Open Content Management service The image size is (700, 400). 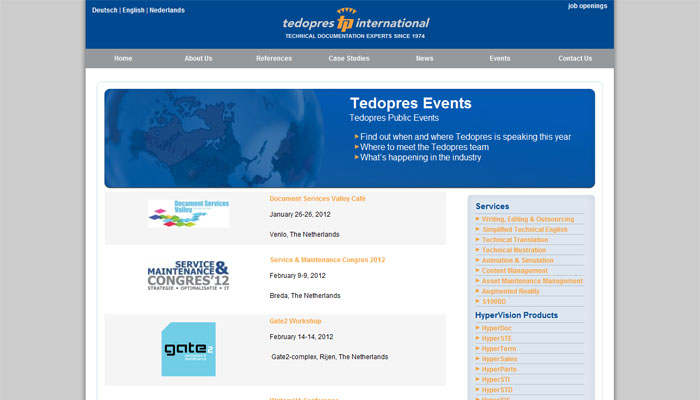[x=514, y=271]
